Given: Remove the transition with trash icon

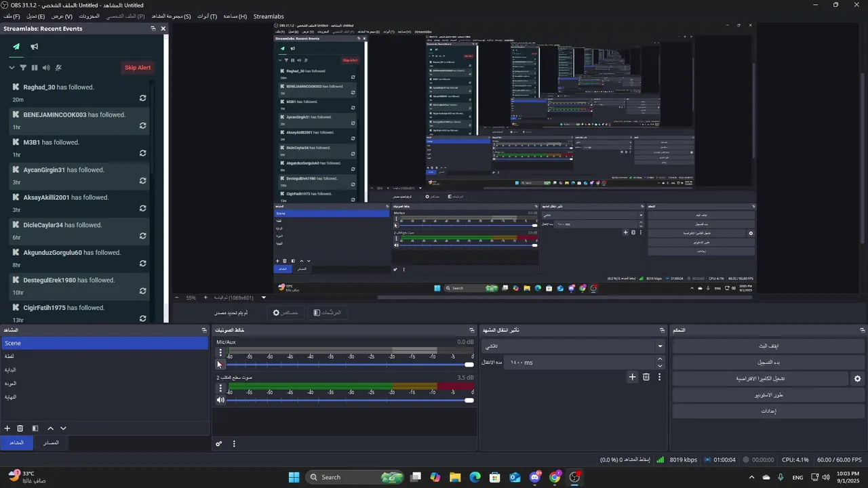Looking at the screenshot, I should point(646,377).
